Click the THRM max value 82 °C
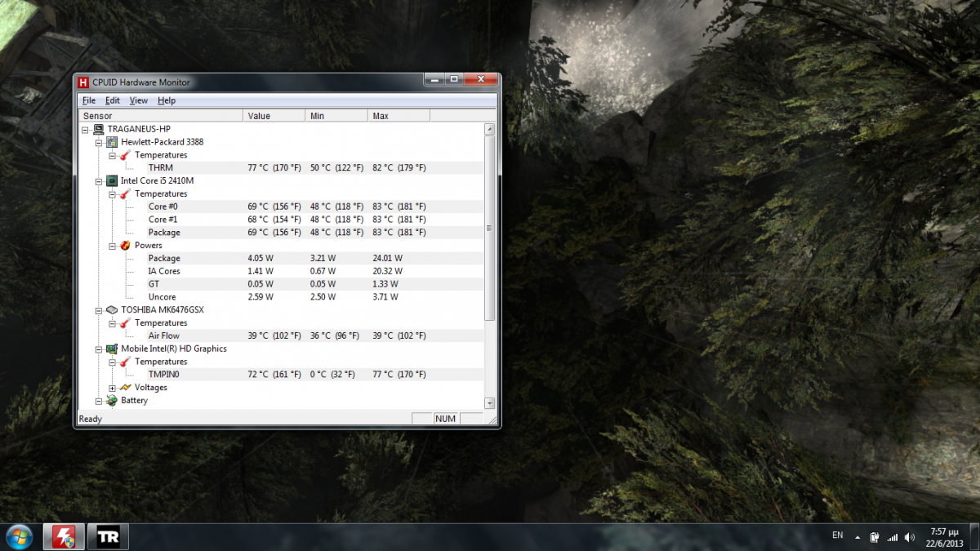The width and height of the screenshot is (980, 551). [399, 167]
